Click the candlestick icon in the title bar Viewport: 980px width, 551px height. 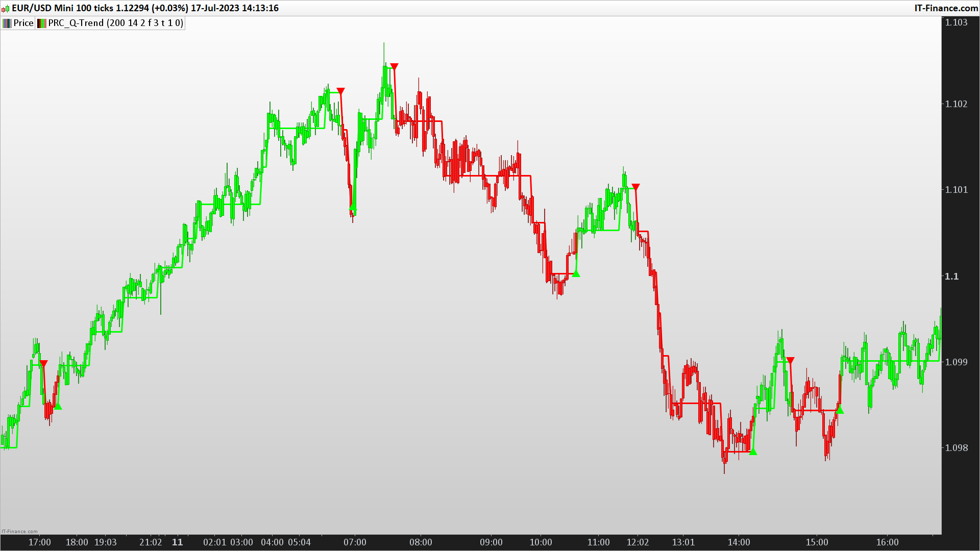pyautogui.click(x=5, y=9)
